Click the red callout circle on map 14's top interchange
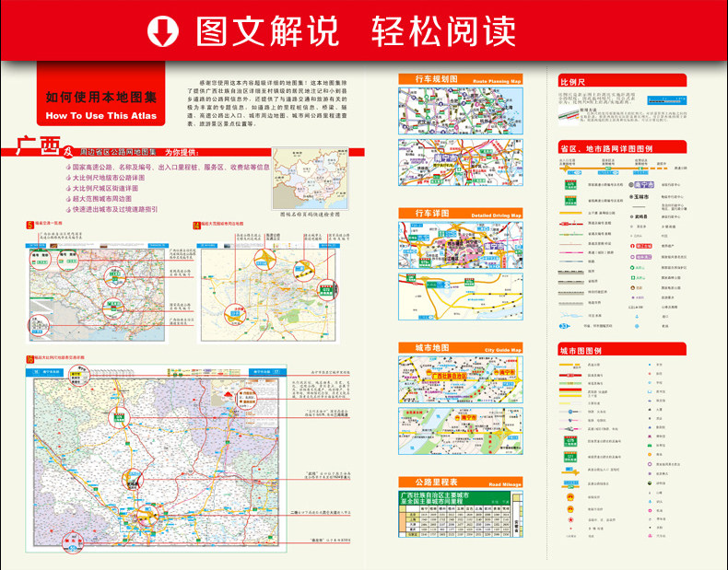The image size is (728, 570). pos(264,260)
